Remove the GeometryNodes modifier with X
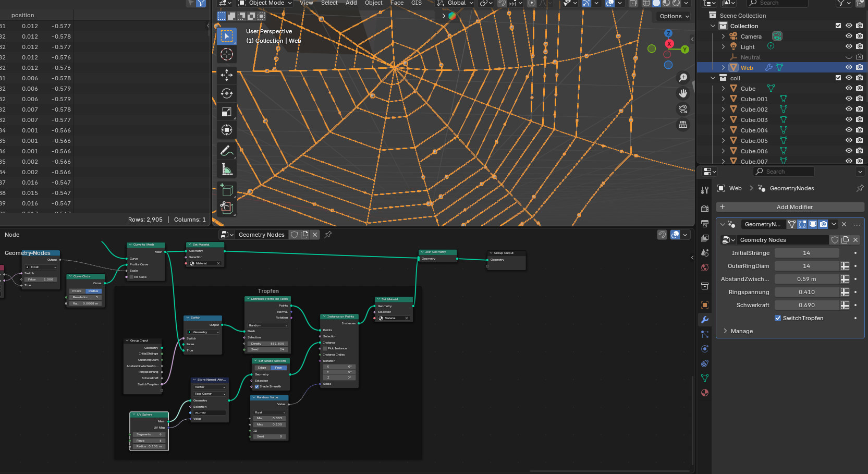 pyautogui.click(x=844, y=224)
